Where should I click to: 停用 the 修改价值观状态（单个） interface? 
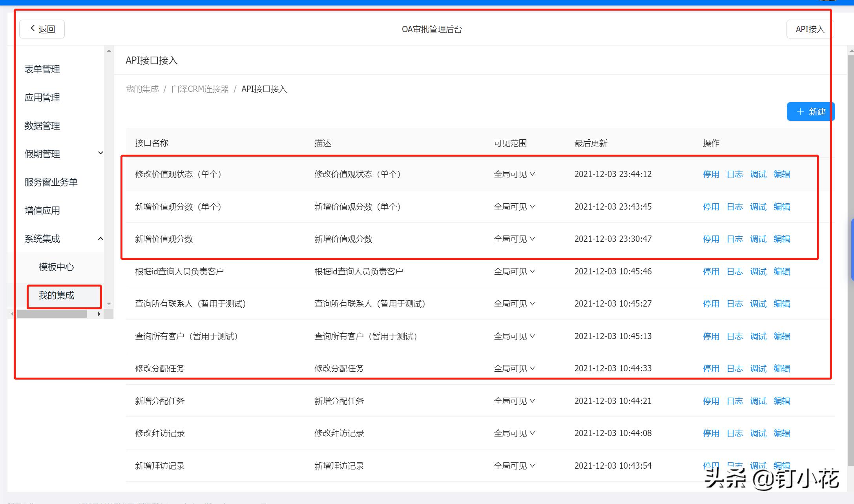[x=711, y=174]
